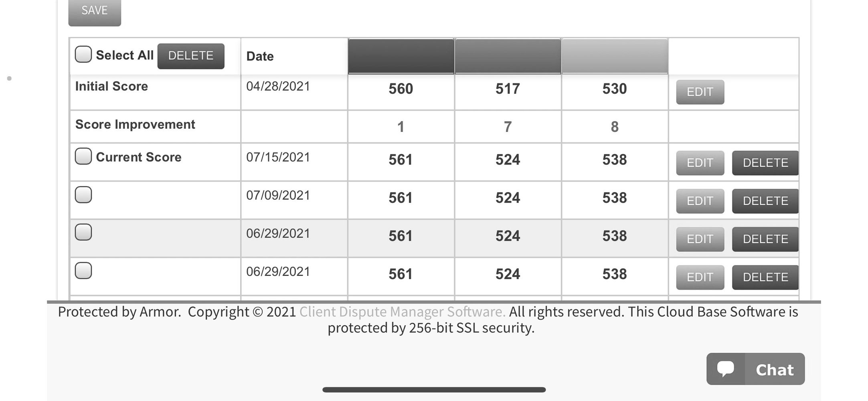Tick the Current Score row checkbox
The height and width of the screenshot is (401, 868).
tap(83, 156)
